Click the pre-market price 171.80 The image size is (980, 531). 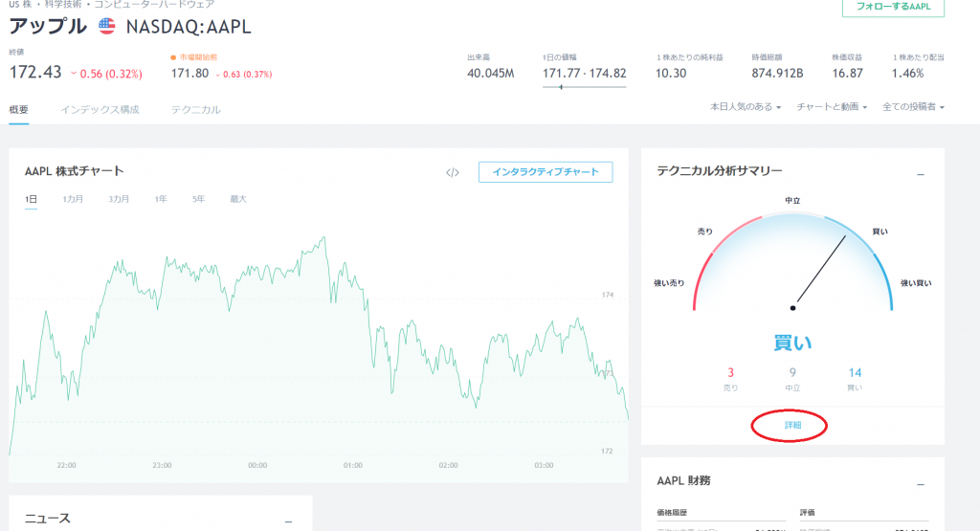pyautogui.click(x=190, y=73)
